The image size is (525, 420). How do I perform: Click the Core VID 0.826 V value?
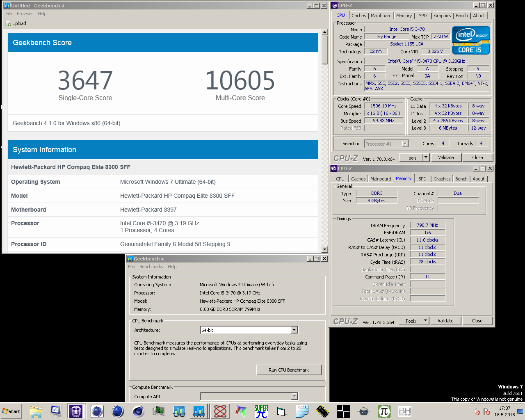(x=435, y=51)
